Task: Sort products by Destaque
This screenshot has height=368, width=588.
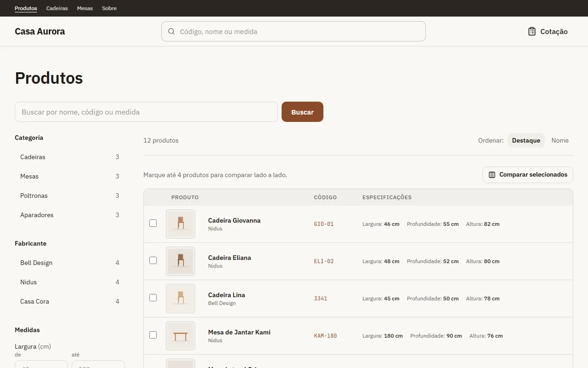Action: click(526, 140)
